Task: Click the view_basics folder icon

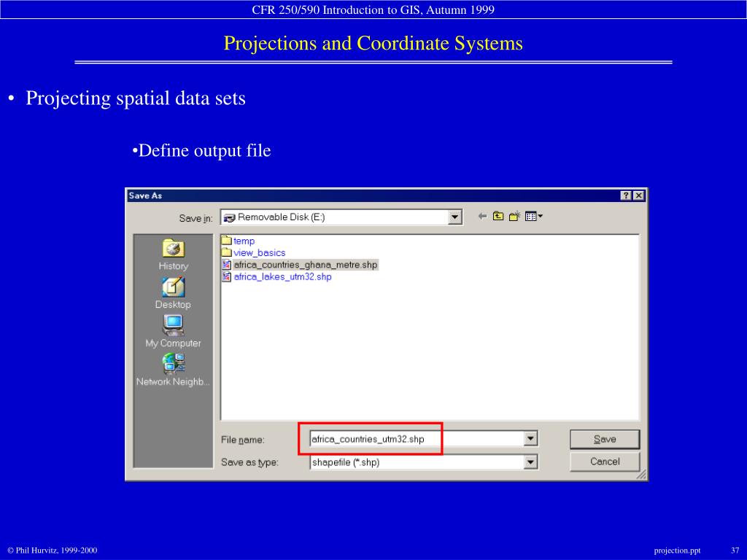Action: pyautogui.click(x=227, y=252)
